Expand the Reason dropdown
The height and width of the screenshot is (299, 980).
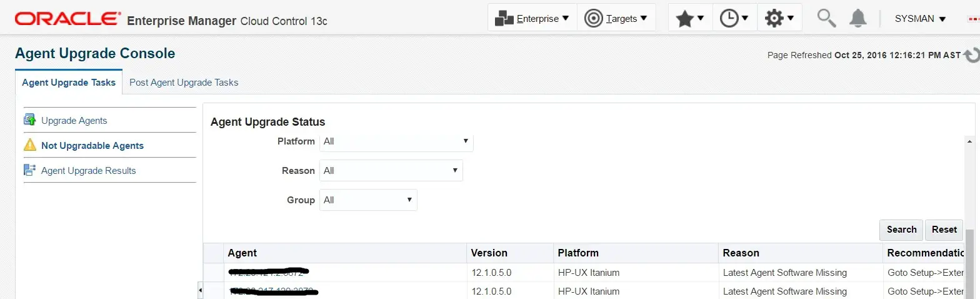(391, 171)
